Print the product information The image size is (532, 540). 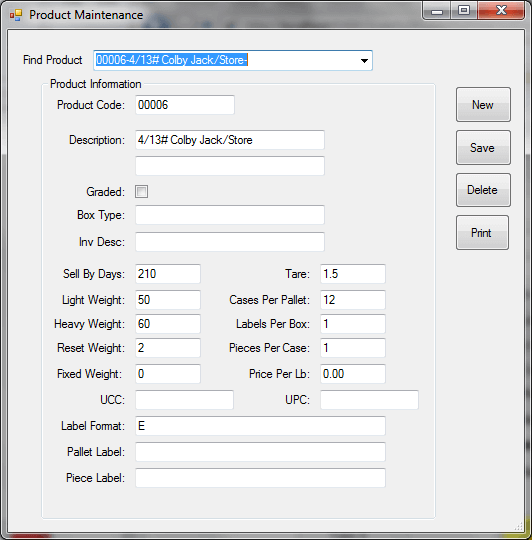[x=482, y=233]
